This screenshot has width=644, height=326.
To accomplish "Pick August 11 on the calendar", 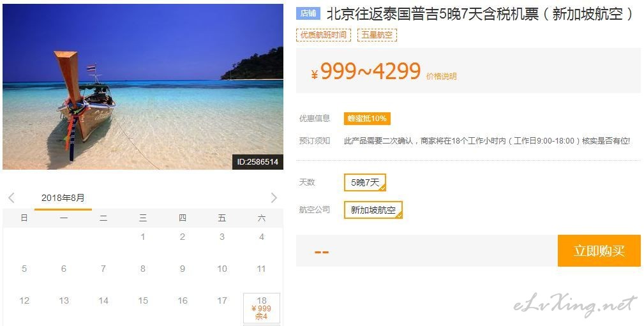I will [x=261, y=269].
